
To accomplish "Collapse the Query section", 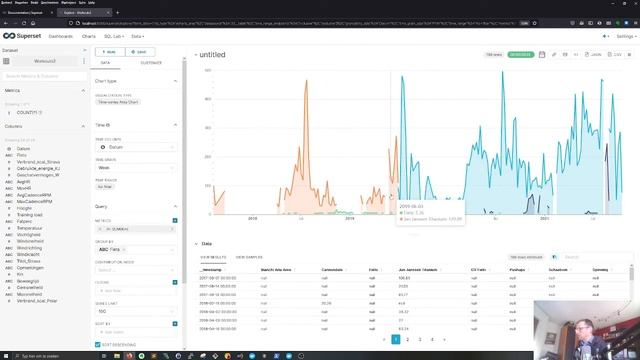I will [x=175, y=207].
